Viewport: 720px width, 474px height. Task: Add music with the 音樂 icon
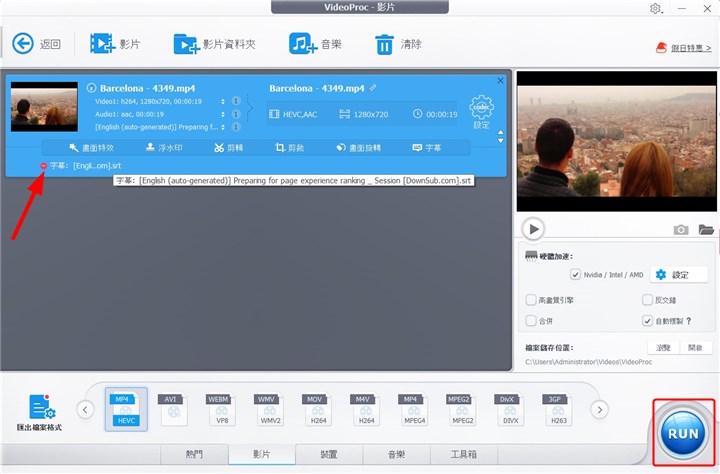(303, 44)
